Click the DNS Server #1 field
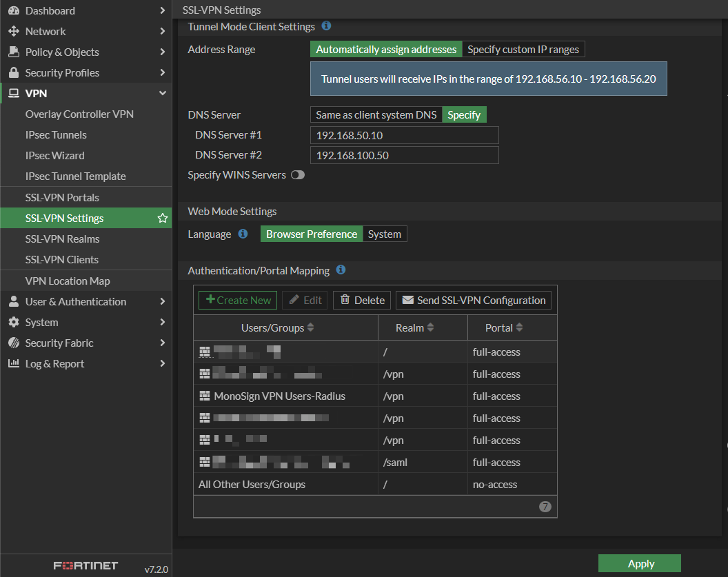The height and width of the screenshot is (577, 728). click(404, 135)
